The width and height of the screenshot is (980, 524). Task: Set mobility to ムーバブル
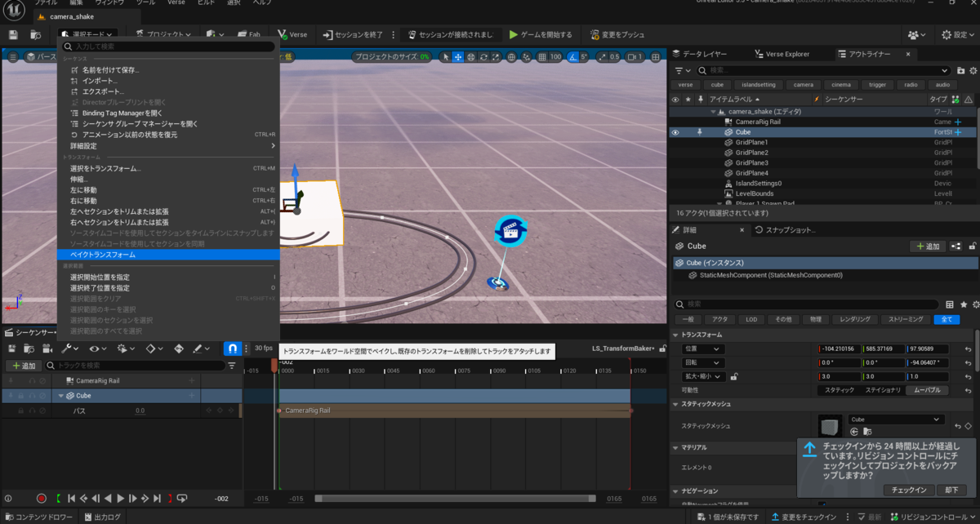[x=927, y=390]
